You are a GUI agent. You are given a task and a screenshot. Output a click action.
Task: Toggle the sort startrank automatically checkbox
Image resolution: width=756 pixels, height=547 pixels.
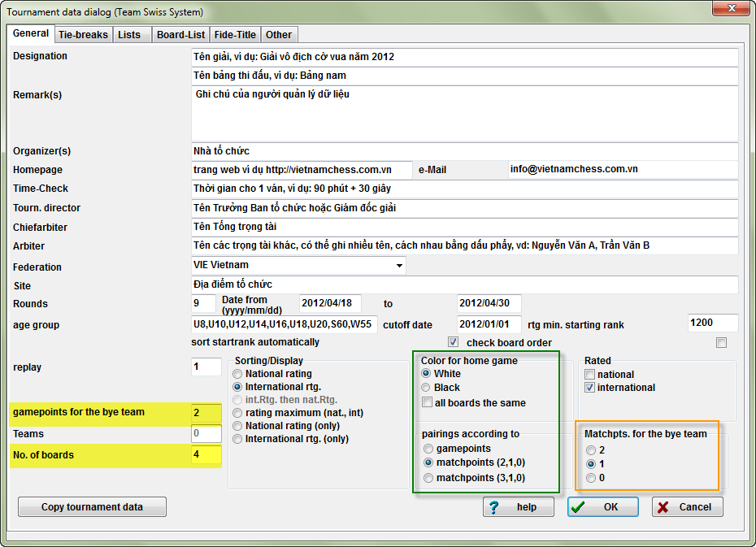(453, 342)
